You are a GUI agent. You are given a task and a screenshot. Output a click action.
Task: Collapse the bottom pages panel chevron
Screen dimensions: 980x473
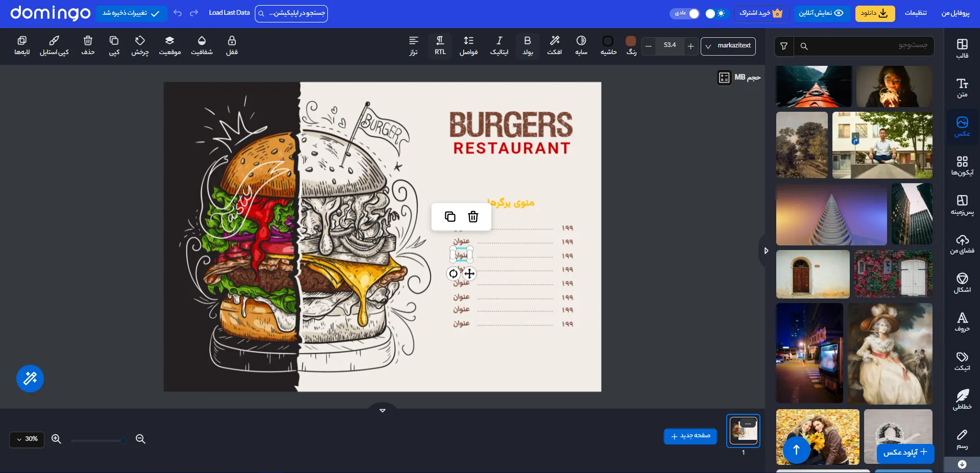[383, 410]
